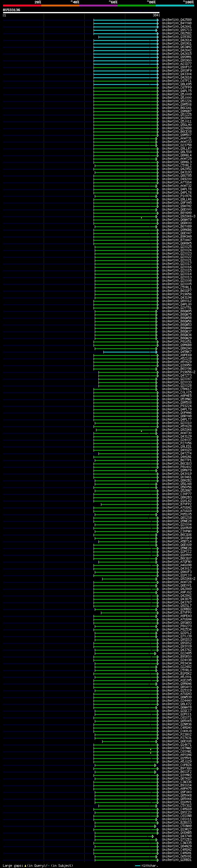Open hit UniRef100_C6SVW1
The image size is (197, 868).
(177, 751)
